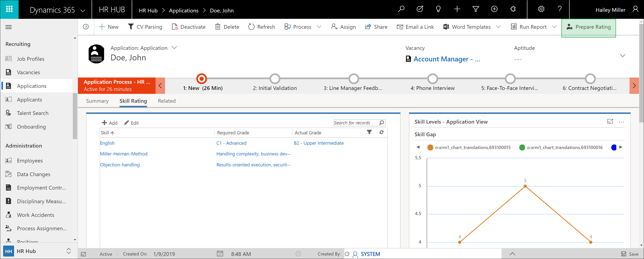Open the settings gear icon
This screenshot has height=259, width=644.
[x=541, y=9]
